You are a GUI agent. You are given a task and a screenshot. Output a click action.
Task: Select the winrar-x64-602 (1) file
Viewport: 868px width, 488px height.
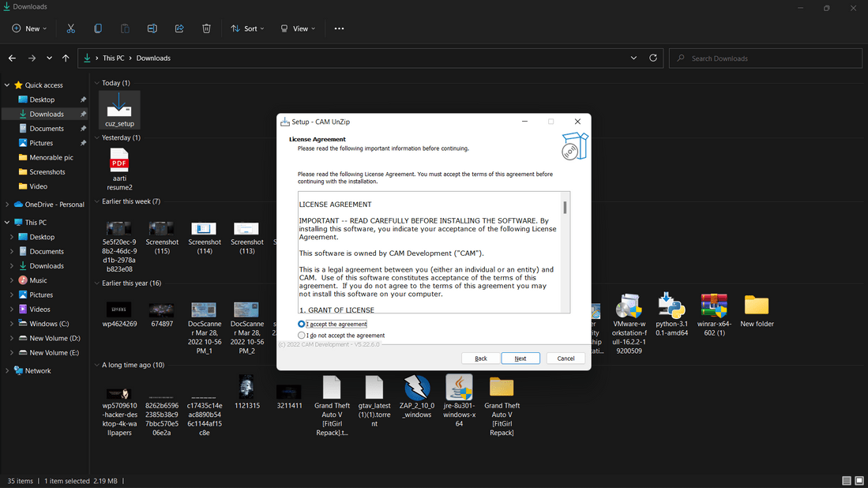pyautogui.click(x=714, y=314)
